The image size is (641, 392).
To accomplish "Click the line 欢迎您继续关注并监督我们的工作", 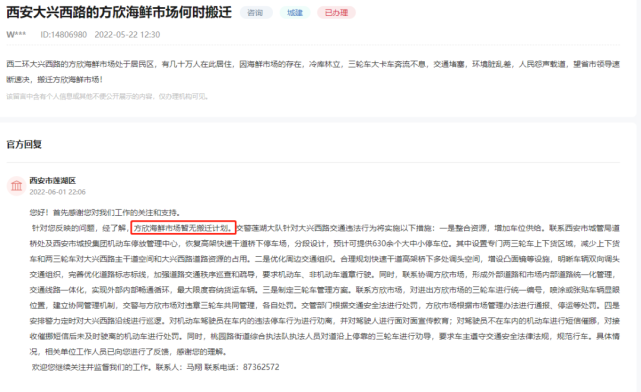I will pos(92,367).
